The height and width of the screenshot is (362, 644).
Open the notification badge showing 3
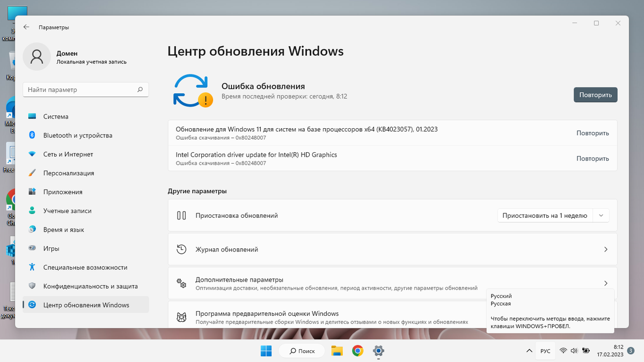pyautogui.click(x=631, y=351)
